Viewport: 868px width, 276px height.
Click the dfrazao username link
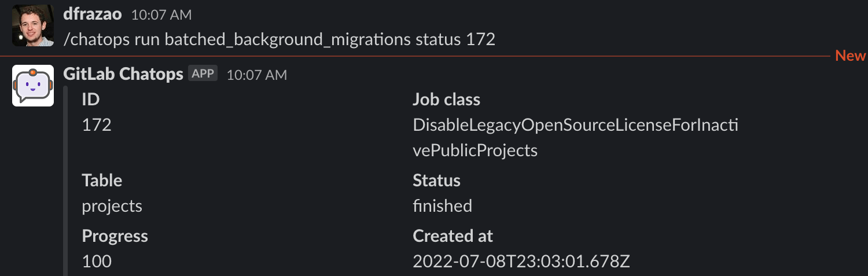(93, 14)
